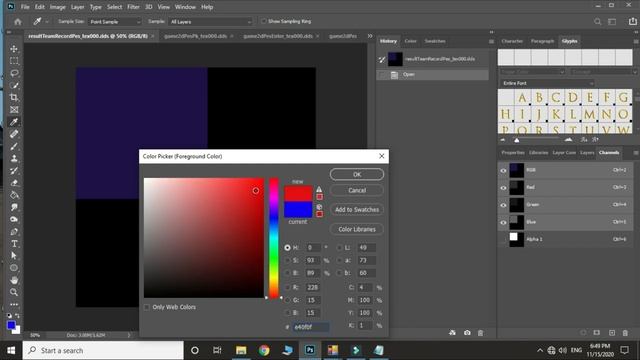The width and height of the screenshot is (640, 360).
Task: Open Windows File Explorer from the taskbar
Action: 241,350
